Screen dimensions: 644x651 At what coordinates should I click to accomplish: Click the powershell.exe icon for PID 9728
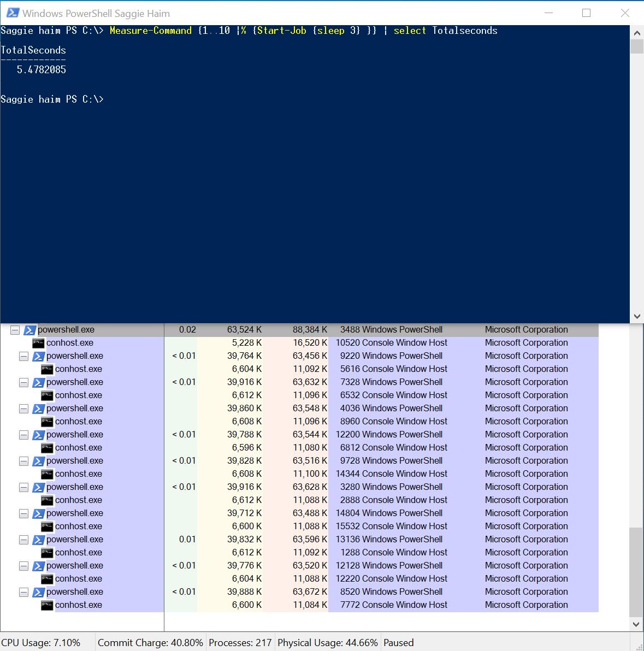click(x=38, y=461)
